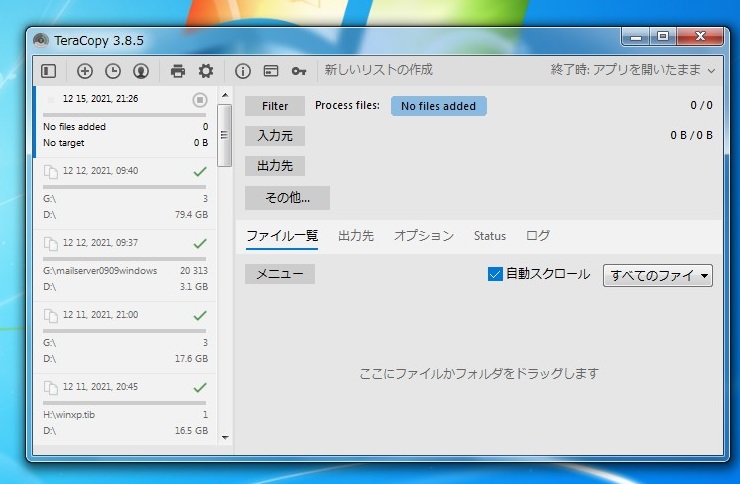Switch to the 出力先 tab

[x=356, y=235]
